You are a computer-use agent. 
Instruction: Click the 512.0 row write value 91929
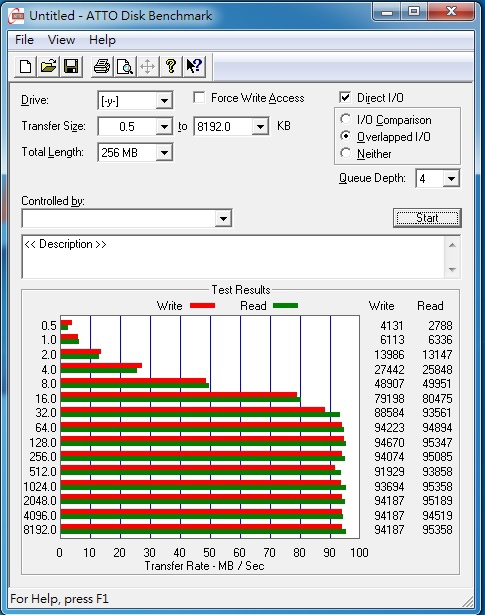[389, 472]
